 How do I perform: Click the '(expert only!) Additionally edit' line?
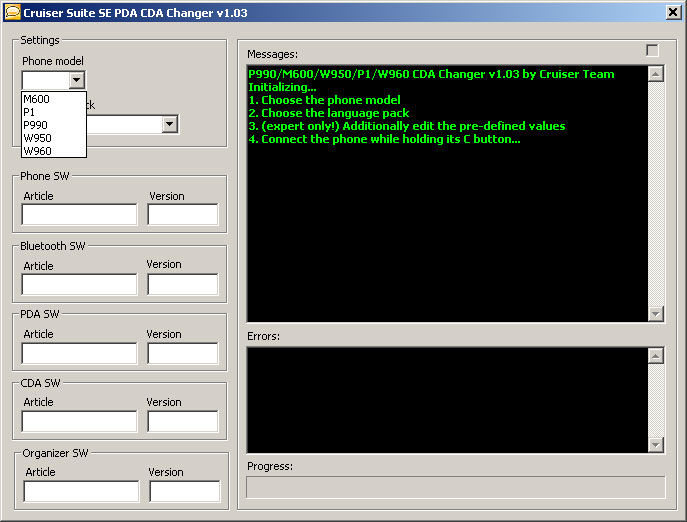point(407,126)
